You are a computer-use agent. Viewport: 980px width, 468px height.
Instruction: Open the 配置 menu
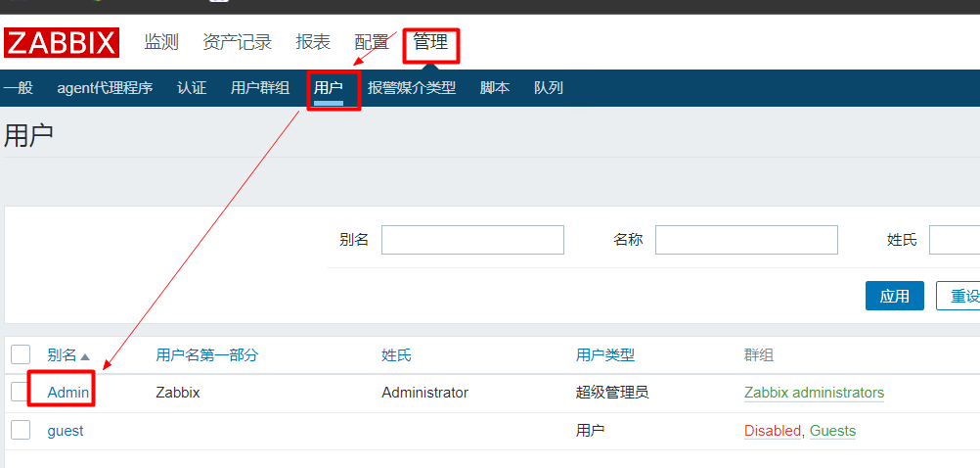372,42
